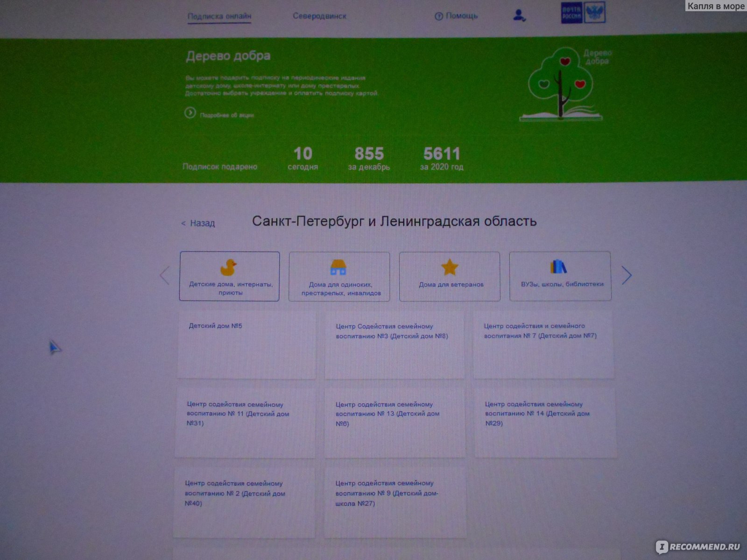Select Детские дома, интернаты, приюты category
The image size is (747, 560).
click(x=230, y=276)
